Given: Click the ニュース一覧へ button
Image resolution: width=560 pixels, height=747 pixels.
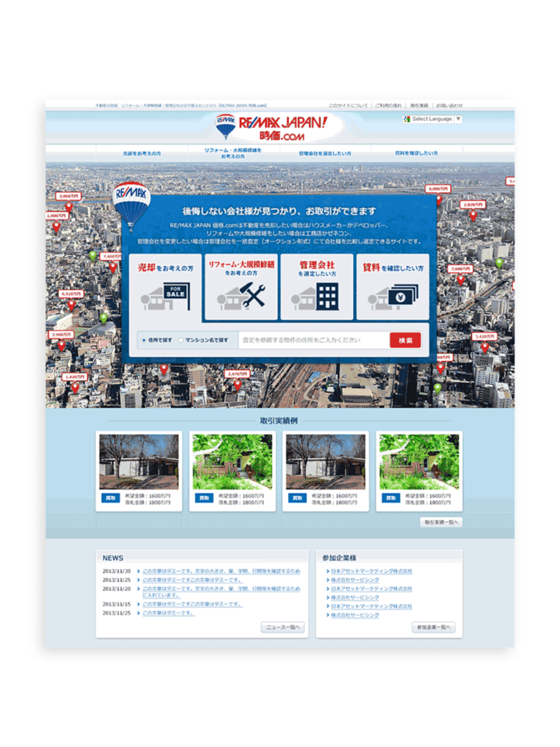Looking at the screenshot, I should tap(283, 627).
